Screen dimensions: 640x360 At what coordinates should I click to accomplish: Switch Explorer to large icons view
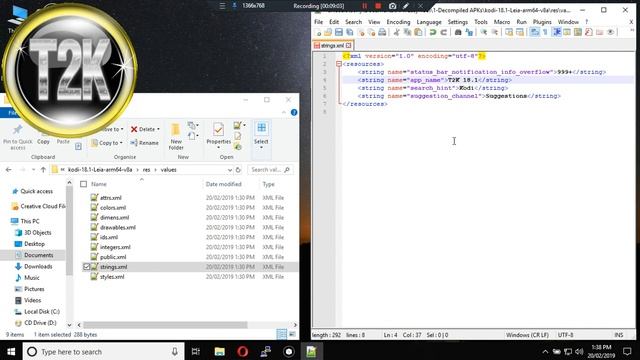(x=292, y=334)
